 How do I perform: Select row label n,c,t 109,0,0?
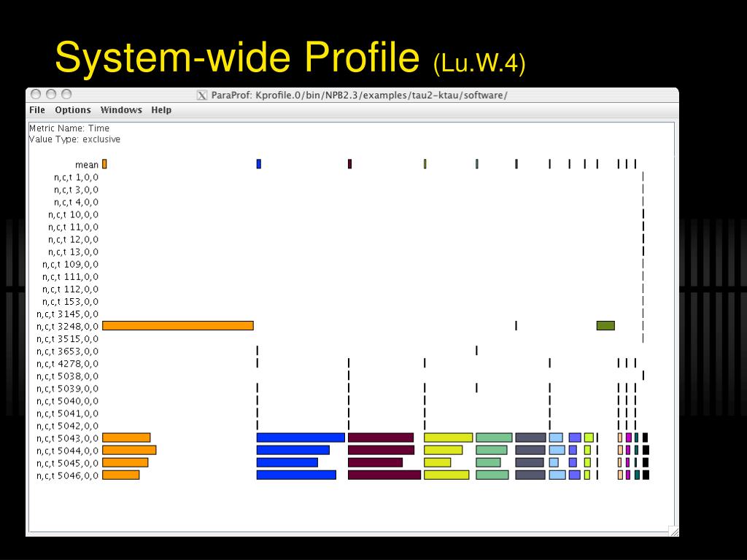[x=71, y=264]
